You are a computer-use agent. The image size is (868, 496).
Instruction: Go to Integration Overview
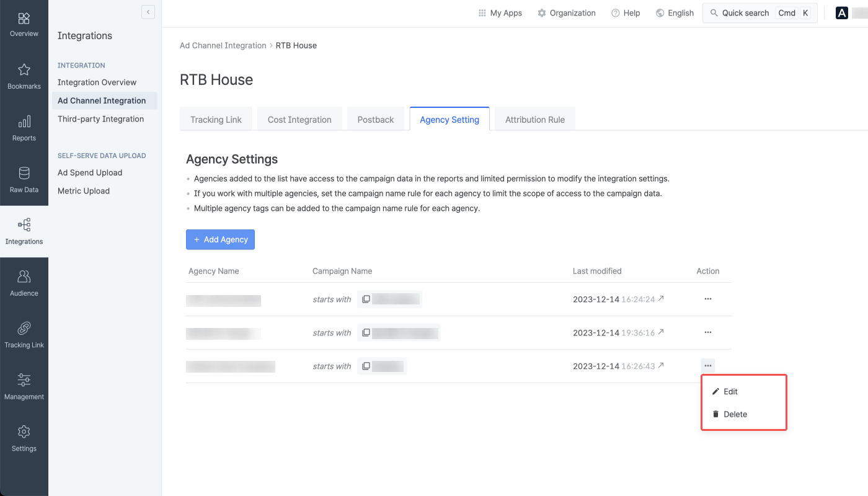[x=97, y=82]
